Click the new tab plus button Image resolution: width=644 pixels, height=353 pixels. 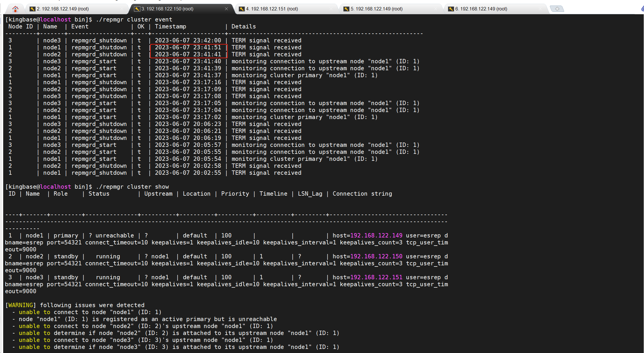[x=557, y=9]
